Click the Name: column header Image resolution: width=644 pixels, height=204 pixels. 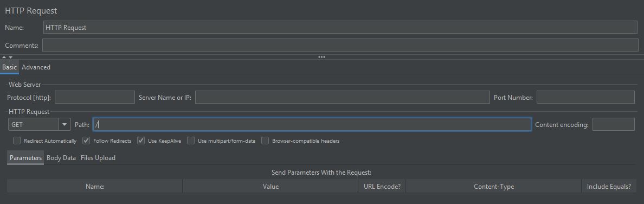click(95, 186)
